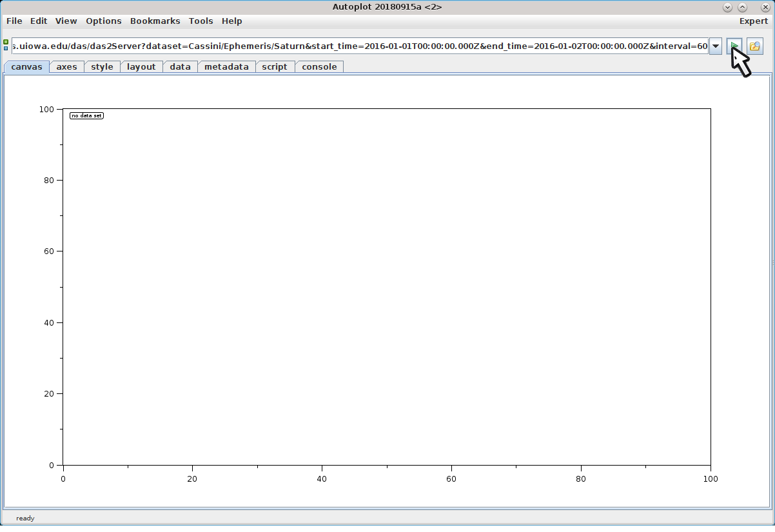Switch to the metadata tab
Viewport: 775px width, 532px height.
(226, 67)
